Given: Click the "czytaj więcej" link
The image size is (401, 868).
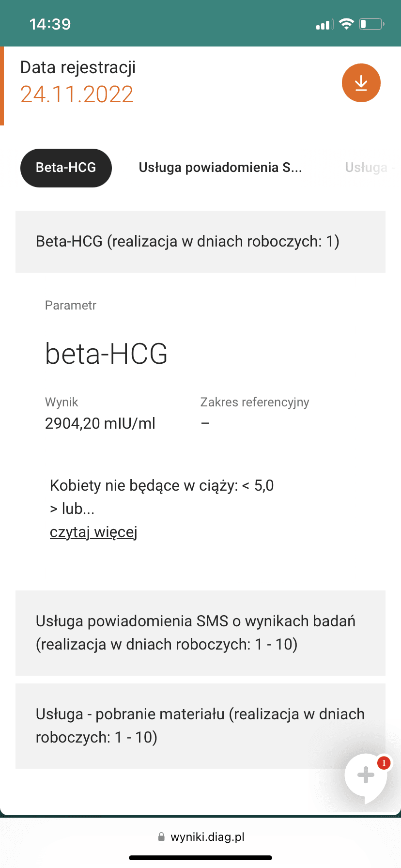Looking at the screenshot, I should click(x=93, y=532).
